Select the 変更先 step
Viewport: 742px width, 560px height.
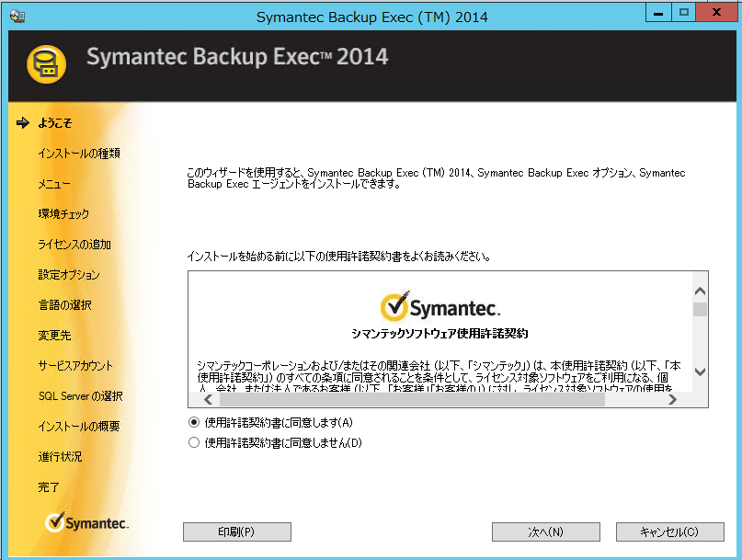tap(54, 335)
